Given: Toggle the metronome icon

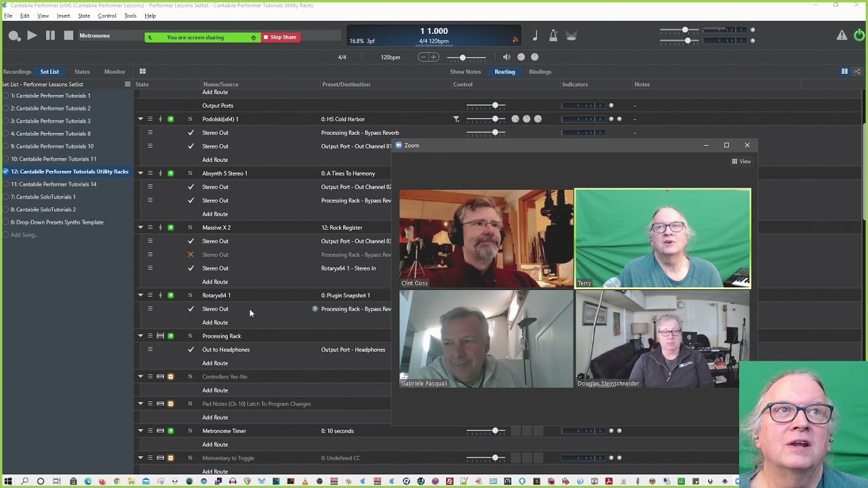Looking at the screenshot, I should [553, 36].
